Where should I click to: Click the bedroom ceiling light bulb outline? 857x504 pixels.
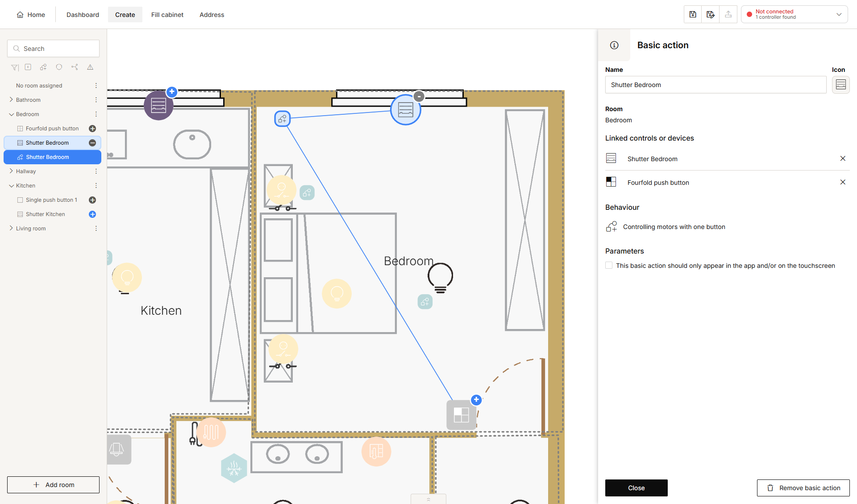(x=440, y=278)
